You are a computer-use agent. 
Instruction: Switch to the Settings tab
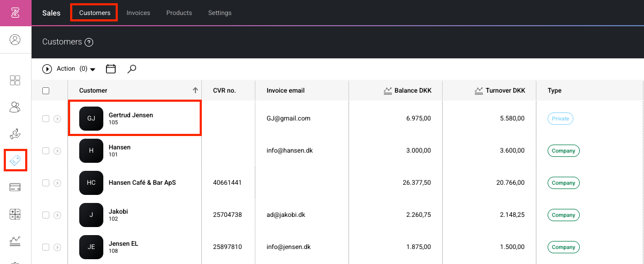pos(220,13)
